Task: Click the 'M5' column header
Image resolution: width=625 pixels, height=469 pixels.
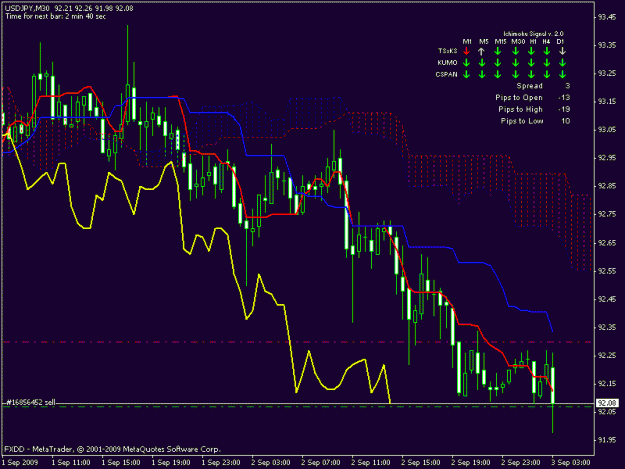Action: 483,41
